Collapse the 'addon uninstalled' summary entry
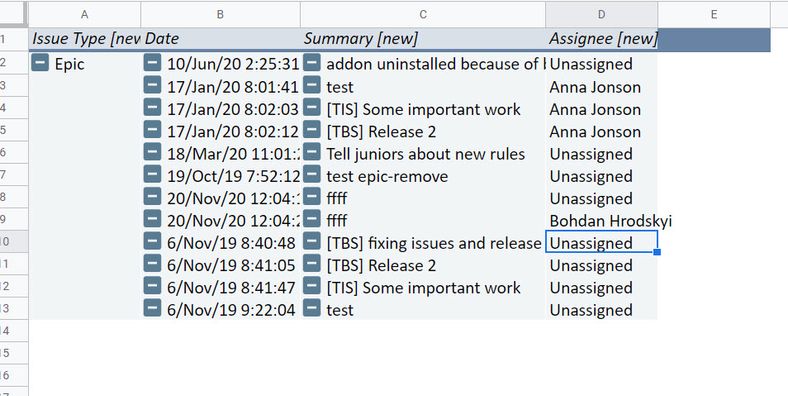The height and width of the screenshot is (396, 788). pos(312,63)
